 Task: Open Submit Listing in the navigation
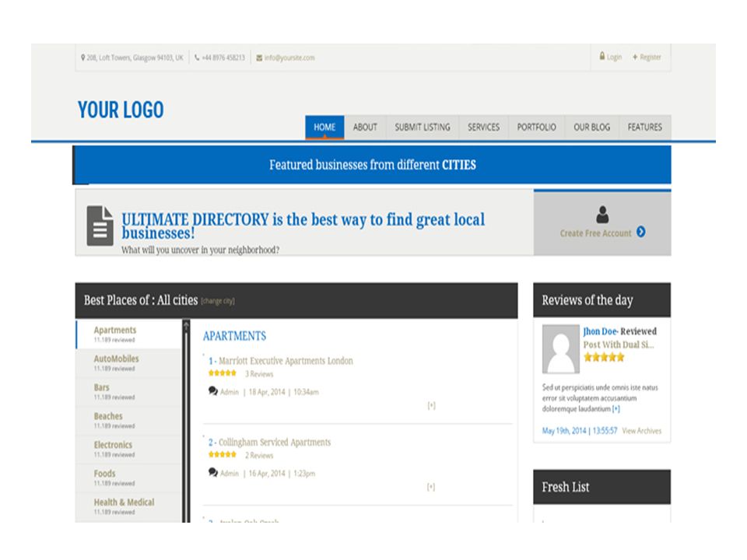coord(422,127)
